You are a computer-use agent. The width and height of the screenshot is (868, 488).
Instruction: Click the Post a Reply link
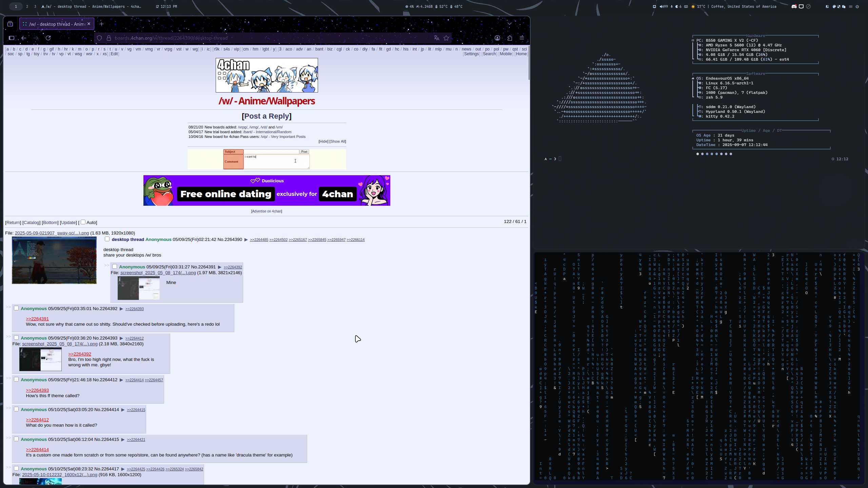[267, 116]
